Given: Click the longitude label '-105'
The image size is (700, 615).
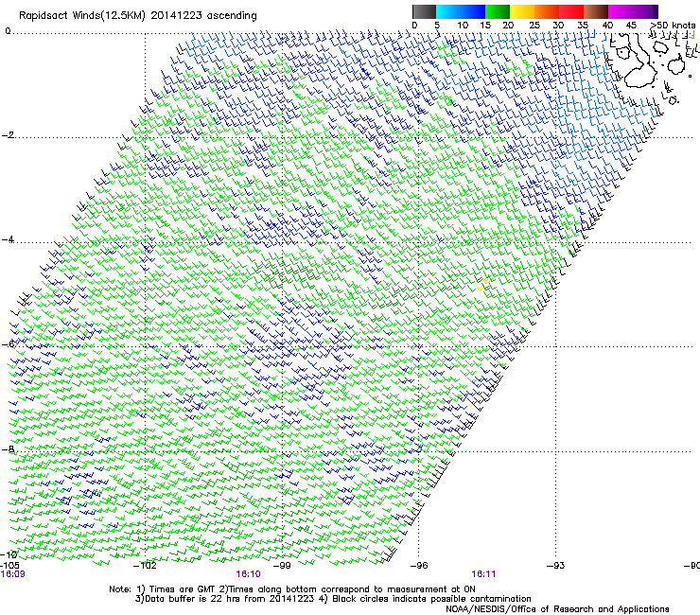Looking at the screenshot, I should (9, 566).
